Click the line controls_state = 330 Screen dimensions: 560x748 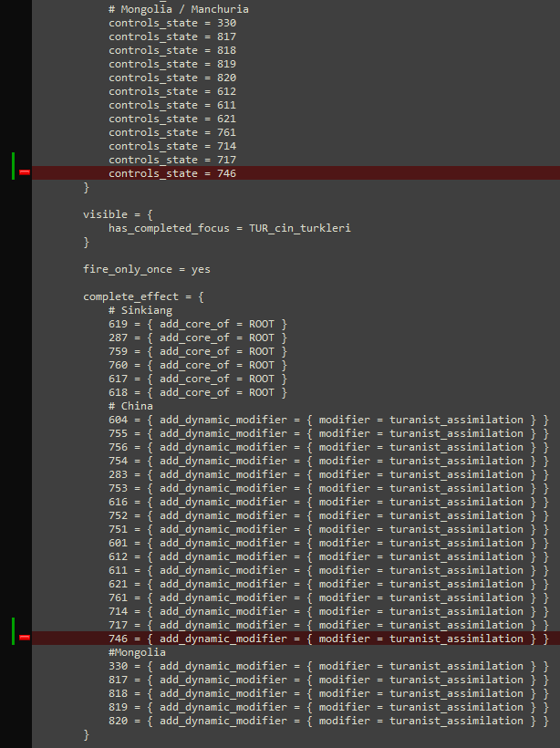tap(172, 23)
